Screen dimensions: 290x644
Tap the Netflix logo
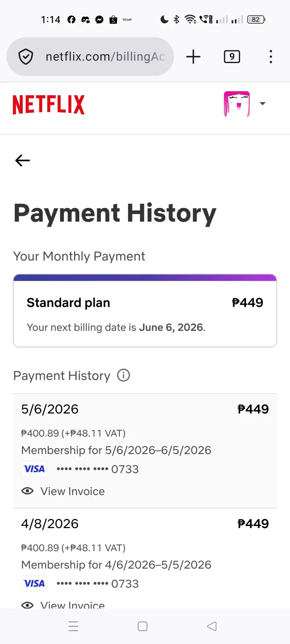49,105
